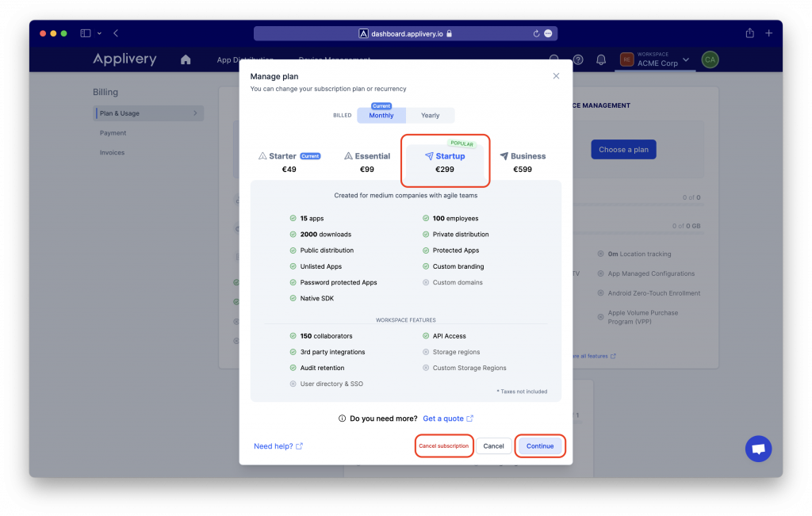Select the Business plan tab

(x=523, y=162)
